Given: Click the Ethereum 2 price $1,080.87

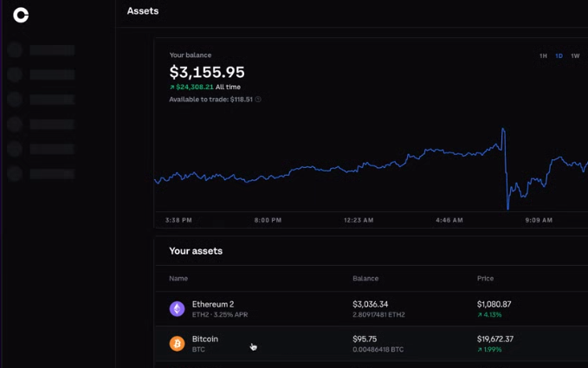Looking at the screenshot, I should (x=494, y=304).
